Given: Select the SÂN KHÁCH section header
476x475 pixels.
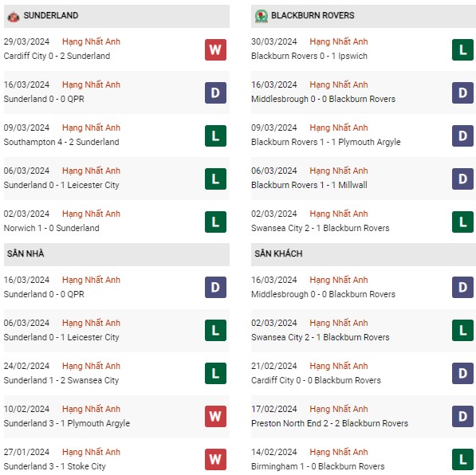Looking at the screenshot, I should pos(364,254).
